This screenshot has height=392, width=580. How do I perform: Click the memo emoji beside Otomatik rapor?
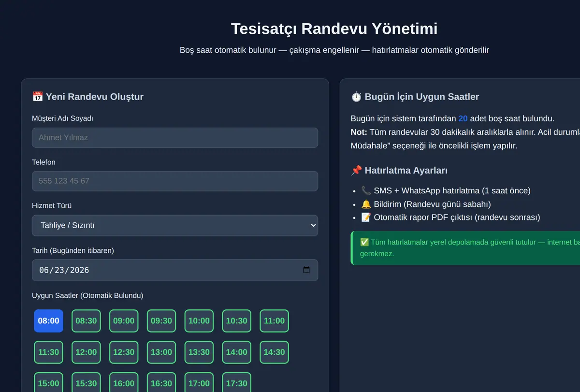tap(366, 218)
